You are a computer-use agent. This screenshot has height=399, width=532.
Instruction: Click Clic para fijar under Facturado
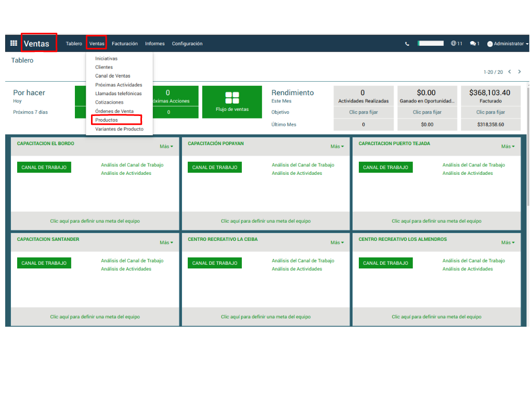point(490,112)
